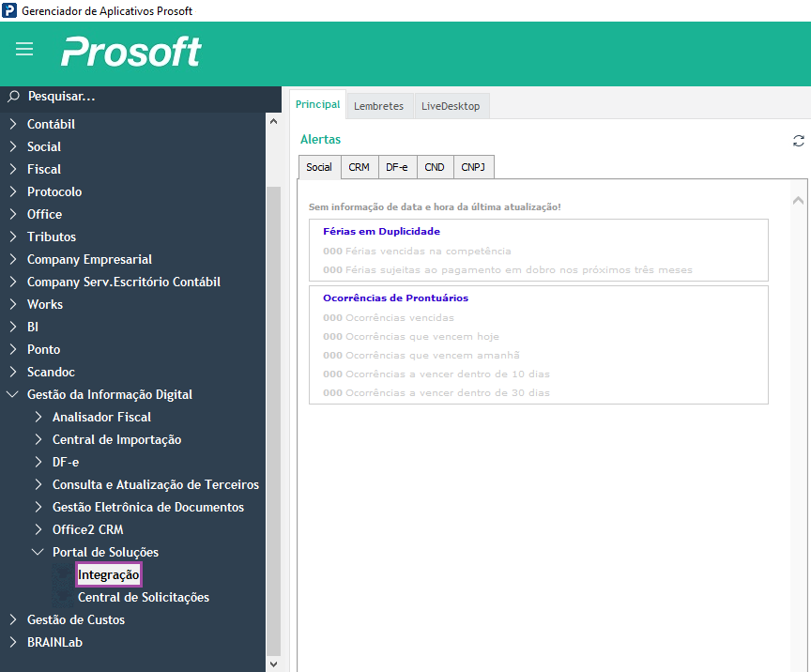Open Central de Solicitações
This screenshot has width=811, height=672.
click(144, 597)
